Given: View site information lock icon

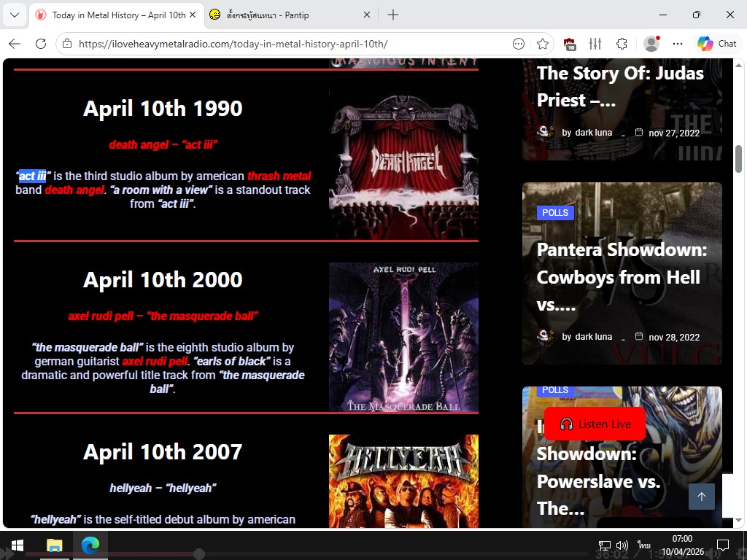Looking at the screenshot, I should 67,44.
